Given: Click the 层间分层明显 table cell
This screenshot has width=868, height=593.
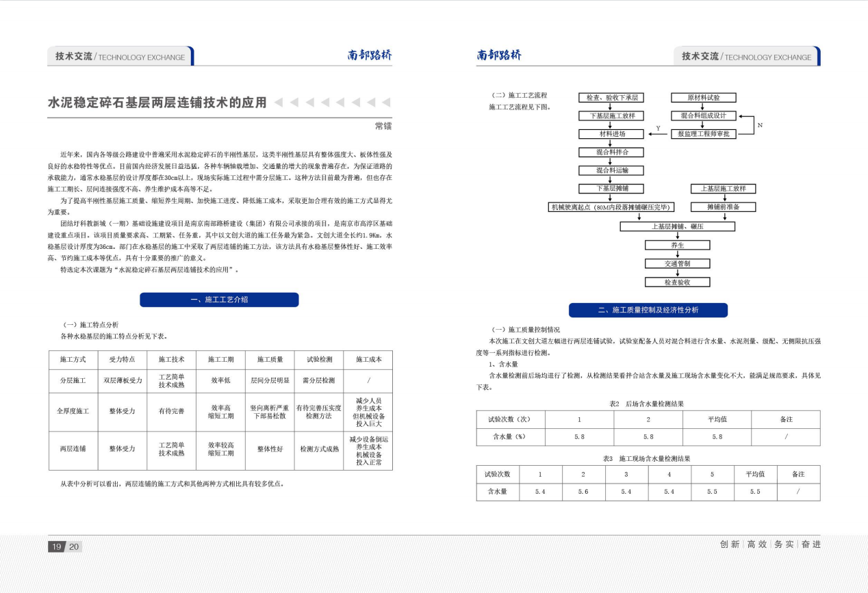Looking at the screenshot, I should [x=270, y=380].
